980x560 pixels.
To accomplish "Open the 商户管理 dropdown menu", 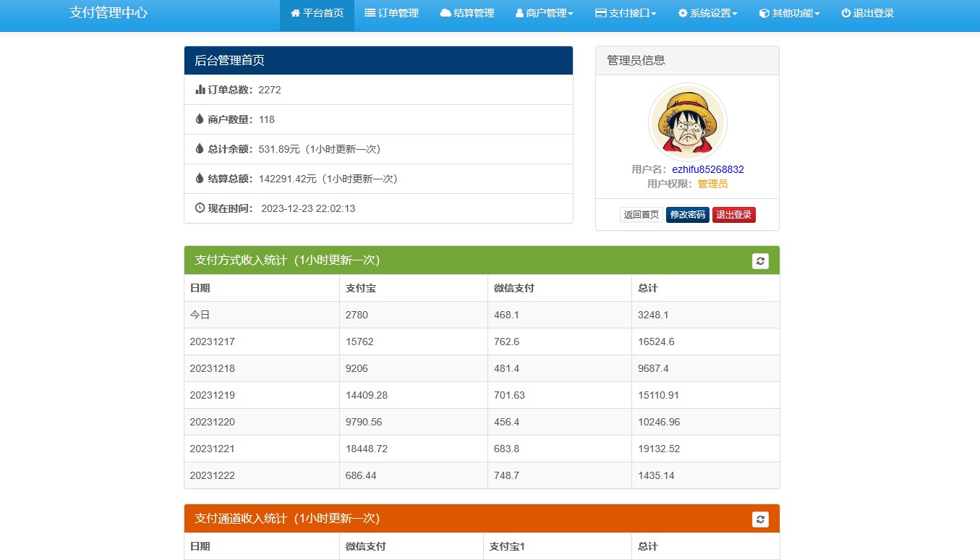I will click(x=544, y=12).
